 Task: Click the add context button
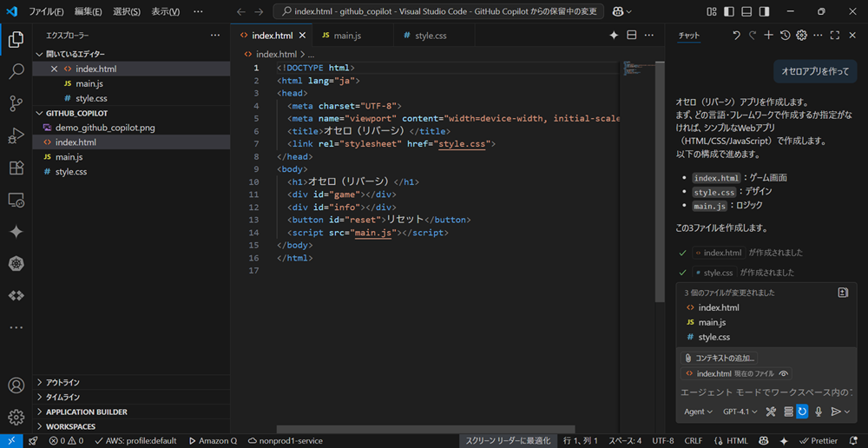tap(720, 359)
